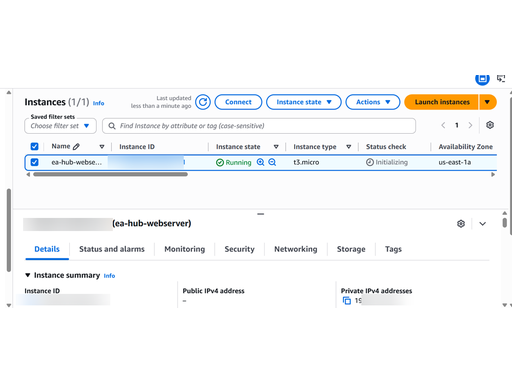Toggle the select-all instances checkbox

[34, 146]
